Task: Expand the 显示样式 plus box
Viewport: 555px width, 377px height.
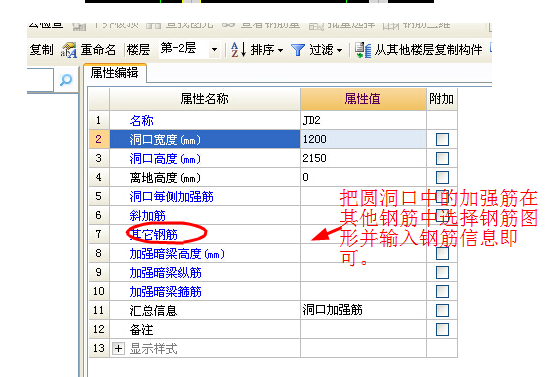Action: coord(118,349)
